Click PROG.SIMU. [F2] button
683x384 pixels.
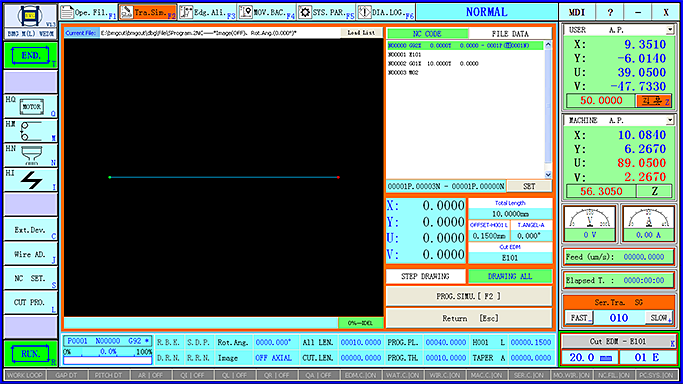[469, 296]
